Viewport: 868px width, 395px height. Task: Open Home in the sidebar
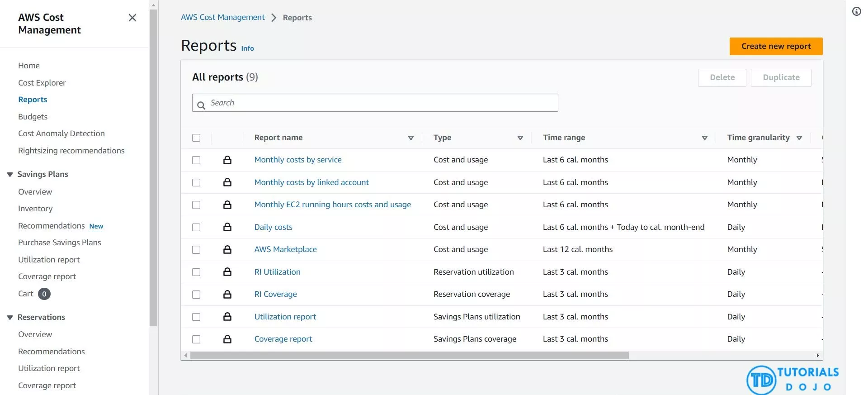[29, 66]
